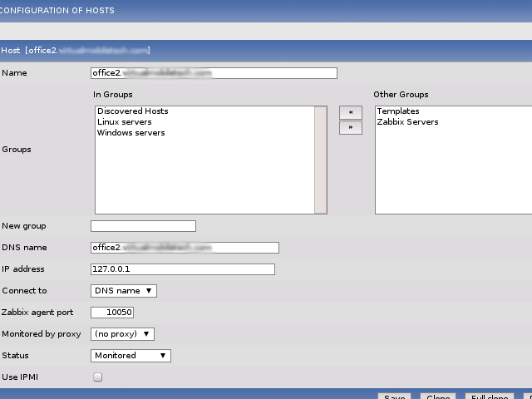
Task: Open the Monitored by proxy dropdown
Action: click(x=122, y=334)
